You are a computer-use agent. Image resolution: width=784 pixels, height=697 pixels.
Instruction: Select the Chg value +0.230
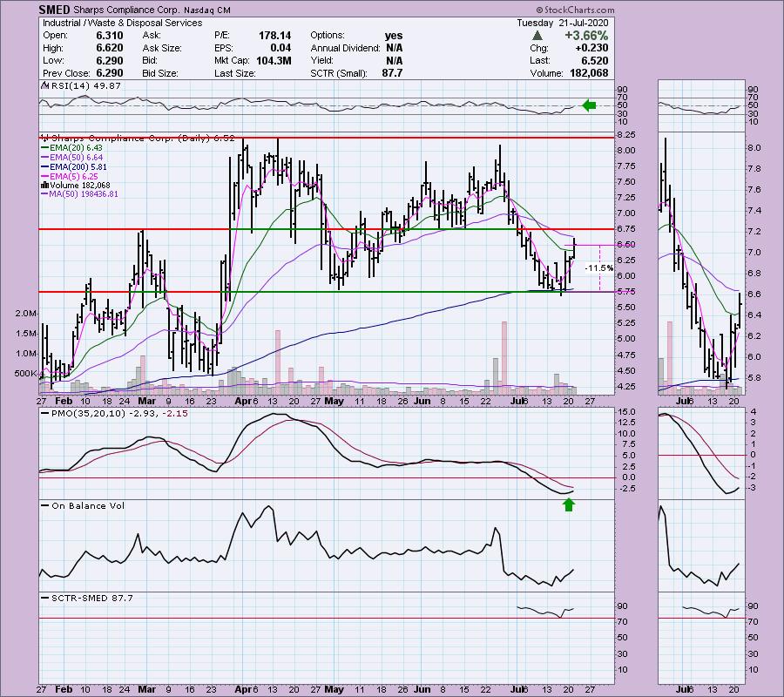tap(592, 48)
